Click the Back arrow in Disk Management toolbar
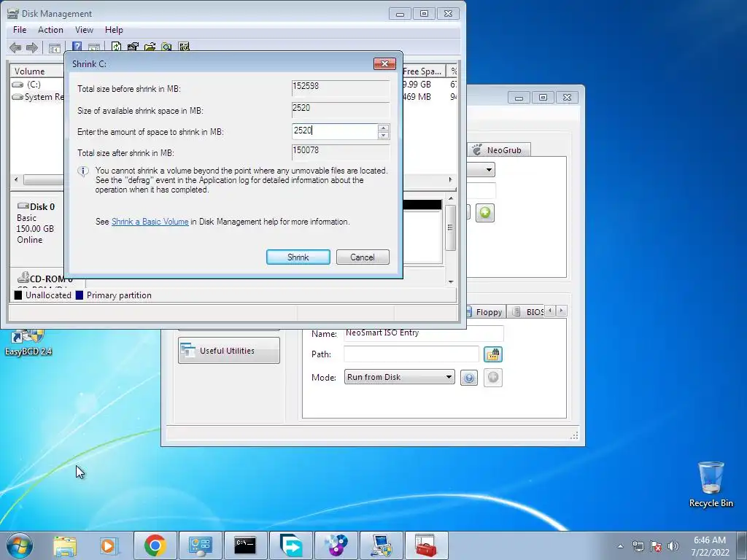Image resolution: width=747 pixels, height=560 pixels. [15, 47]
